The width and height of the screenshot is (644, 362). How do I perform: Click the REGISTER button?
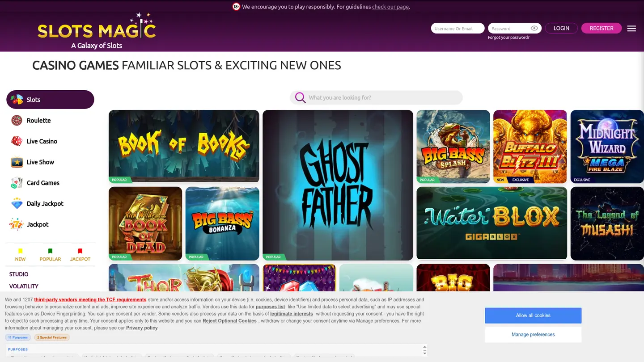(x=602, y=28)
